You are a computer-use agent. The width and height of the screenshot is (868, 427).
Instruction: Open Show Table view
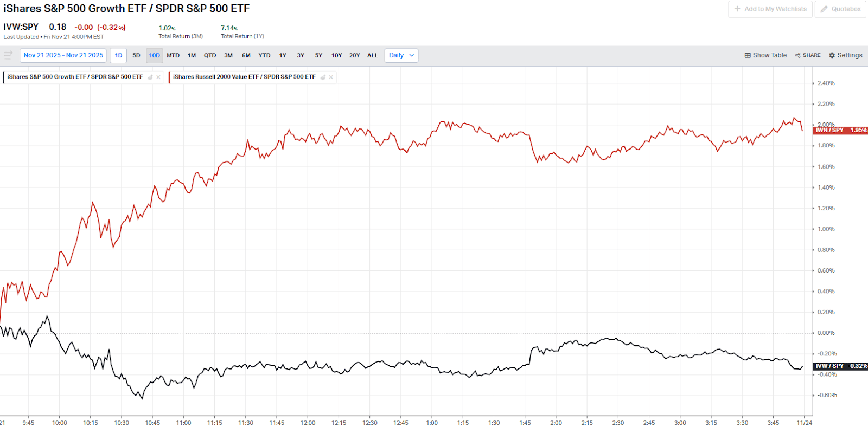[x=765, y=55]
